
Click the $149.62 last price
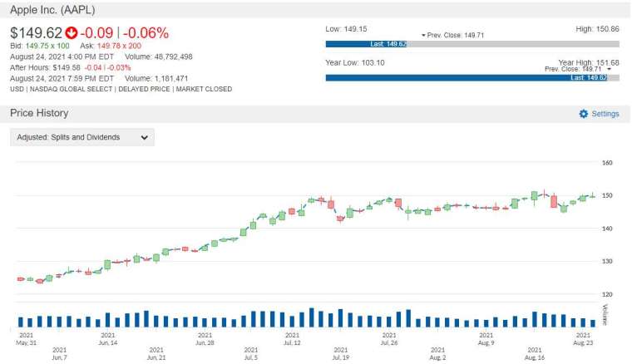(x=37, y=33)
